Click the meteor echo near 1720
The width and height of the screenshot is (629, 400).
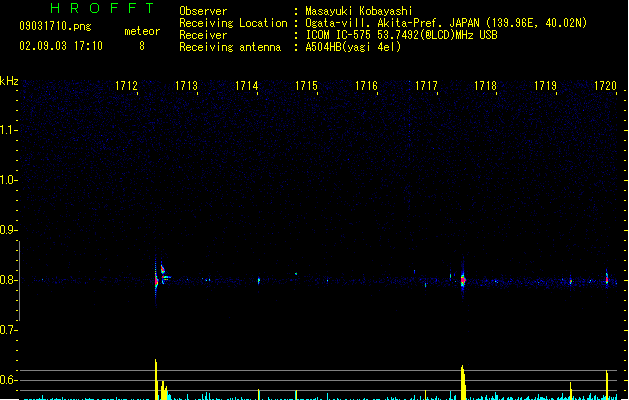[607, 279]
